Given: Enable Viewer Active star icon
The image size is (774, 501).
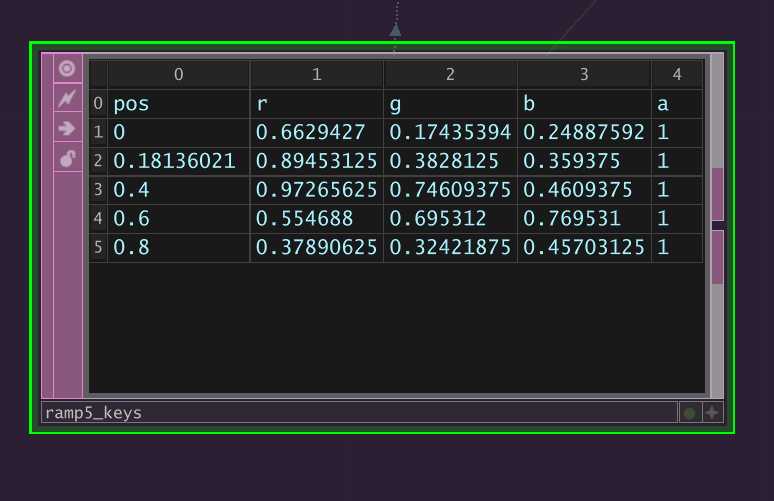Looking at the screenshot, I should pyautogui.click(x=712, y=413).
